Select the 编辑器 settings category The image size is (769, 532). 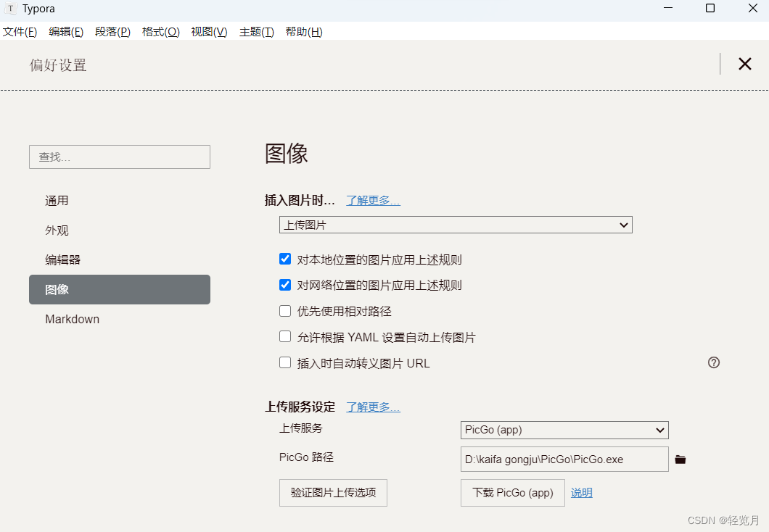(x=120, y=259)
